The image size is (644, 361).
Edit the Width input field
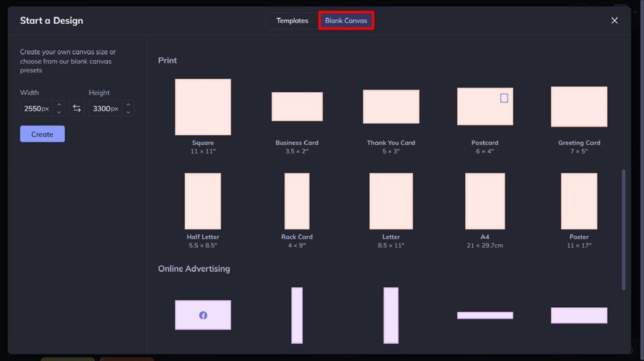(36, 109)
